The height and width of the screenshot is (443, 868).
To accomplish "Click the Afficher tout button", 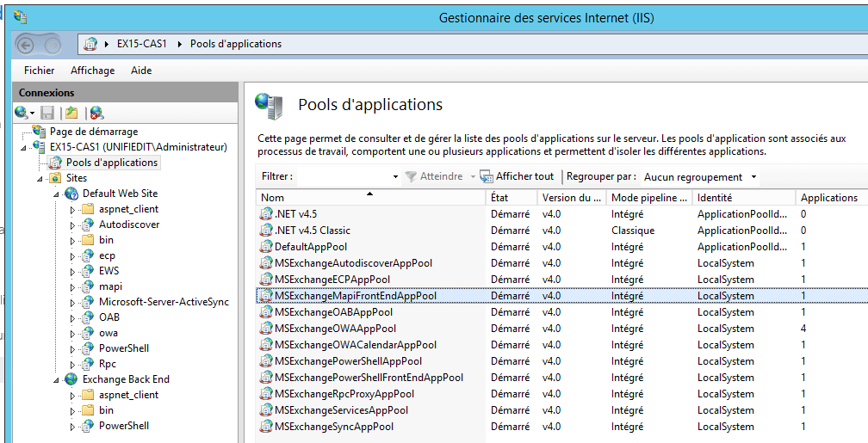I will [x=517, y=176].
